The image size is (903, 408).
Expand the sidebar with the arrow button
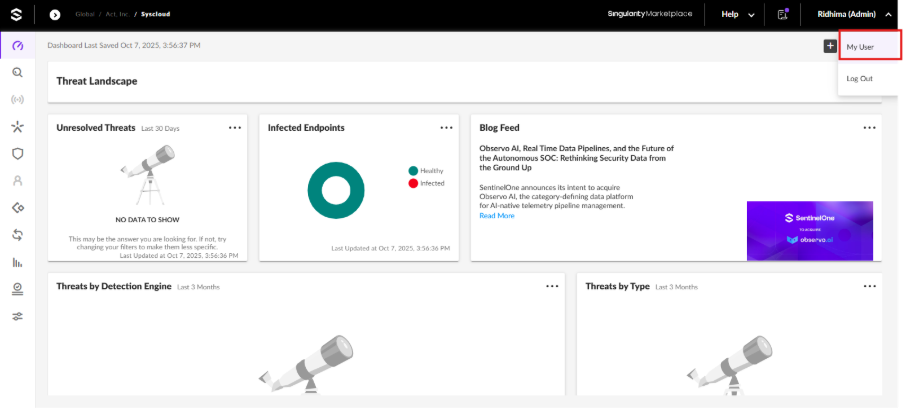tap(55, 14)
